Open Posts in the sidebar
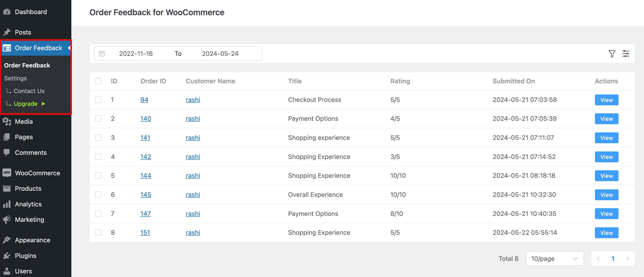 (23, 32)
